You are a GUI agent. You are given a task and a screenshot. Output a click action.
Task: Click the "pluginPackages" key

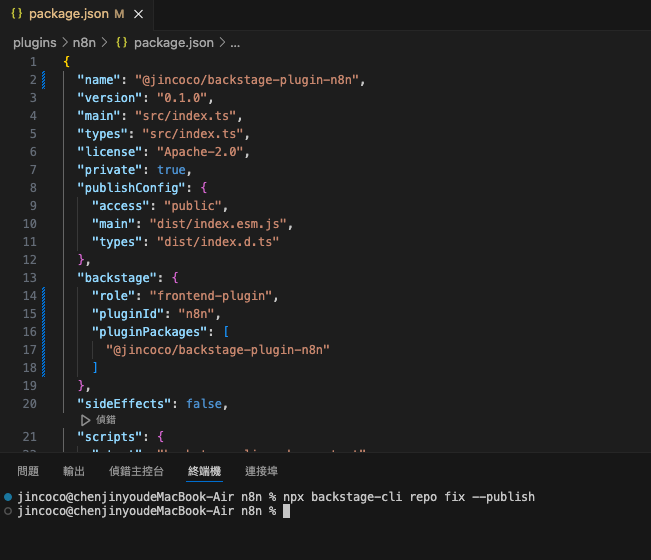pos(149,332)
